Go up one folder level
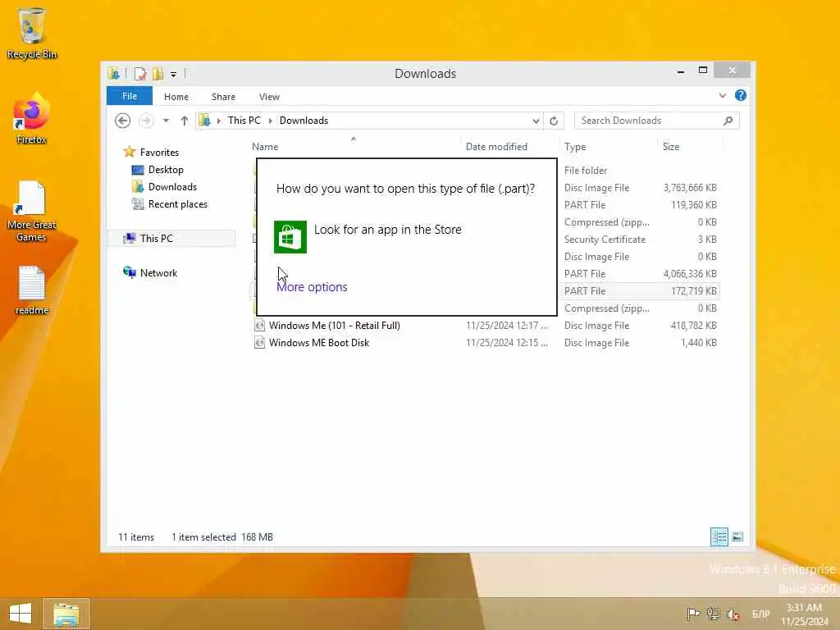This screenshot has width=840, height=630. pos(185,121)
